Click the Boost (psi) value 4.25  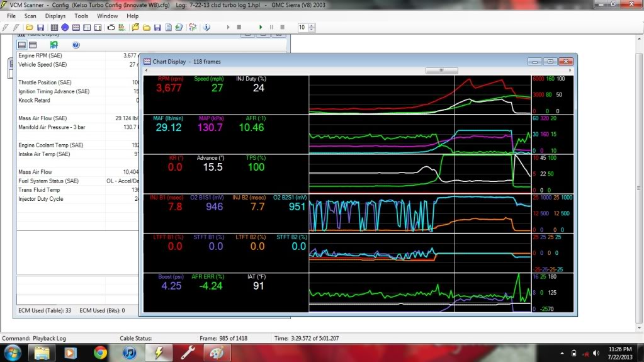pos(171,286)
